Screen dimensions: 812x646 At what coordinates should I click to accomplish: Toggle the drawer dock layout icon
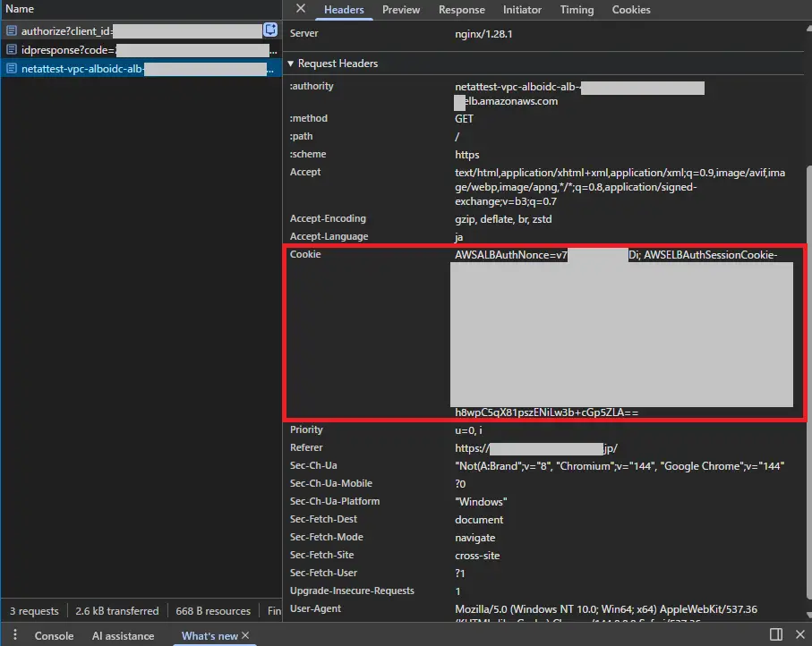point(776,635)
